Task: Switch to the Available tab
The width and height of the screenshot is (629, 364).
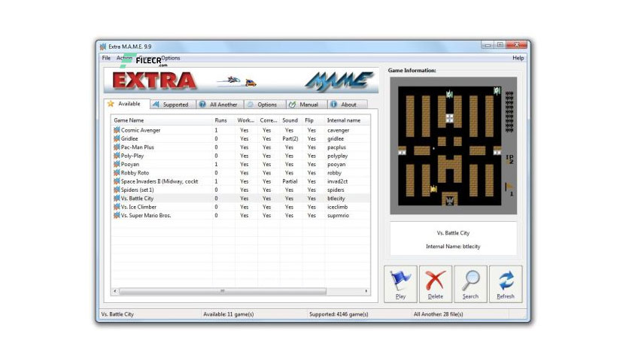Action: [x=126, y=104]
